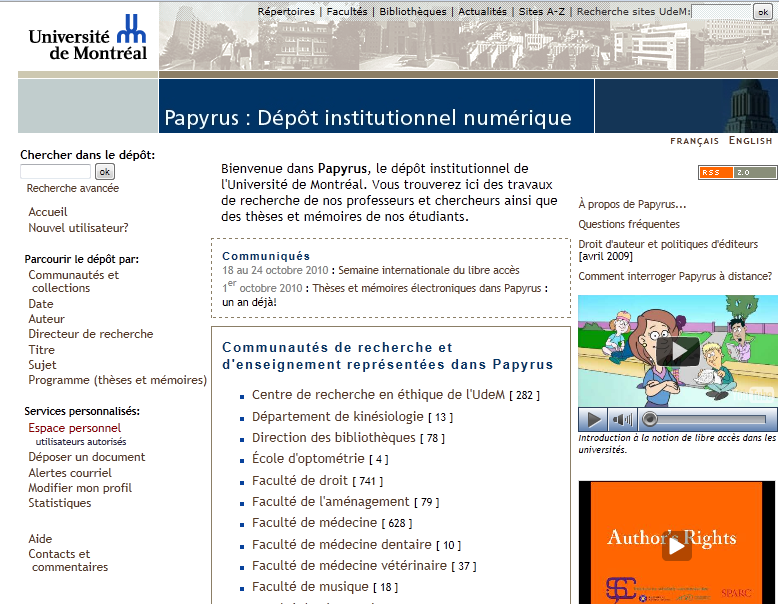Open Aide link in the sidebar

pos(40,539)
